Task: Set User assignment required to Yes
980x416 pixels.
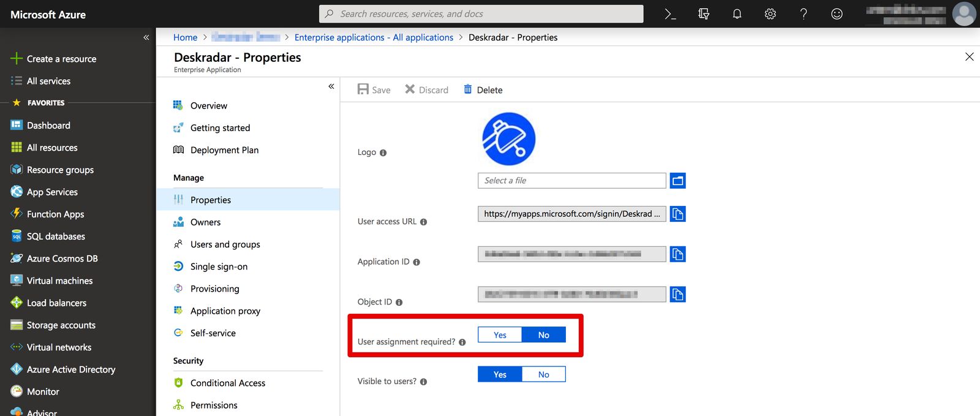Action: tap(500, 335)
